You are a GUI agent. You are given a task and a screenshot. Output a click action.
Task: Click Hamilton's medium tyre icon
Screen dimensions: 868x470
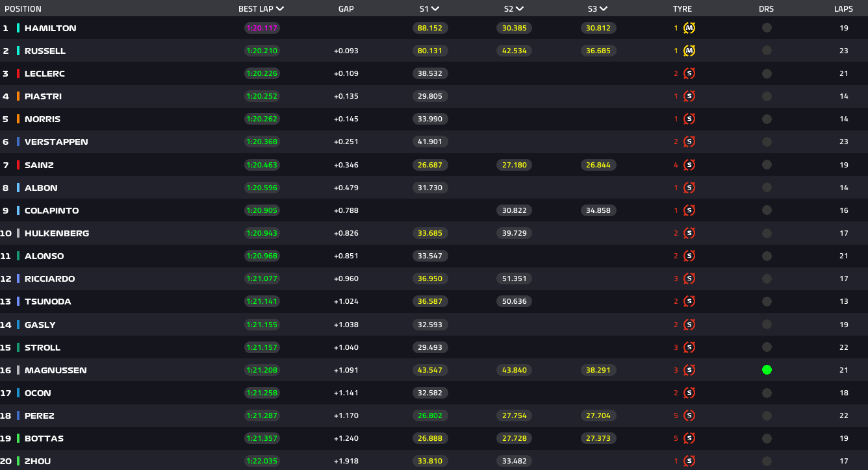(x=689, y=28)
